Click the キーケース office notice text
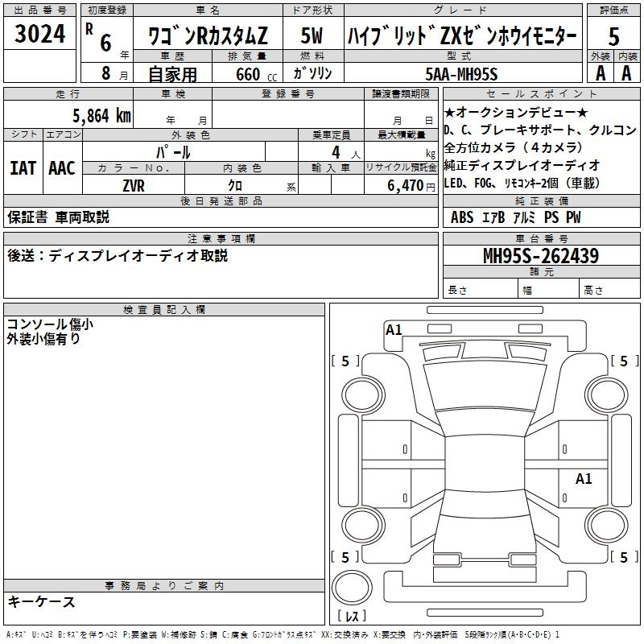Viewport: 644px width, 644px height. (42, 602)
